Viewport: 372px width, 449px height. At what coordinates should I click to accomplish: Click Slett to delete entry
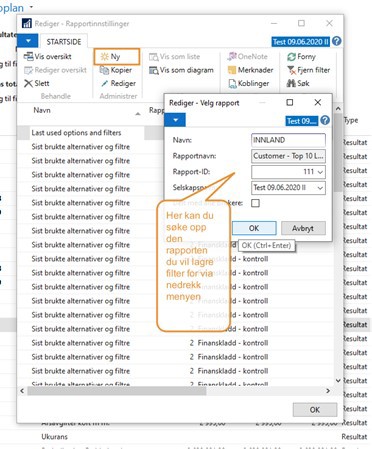[x=37, y=83]
